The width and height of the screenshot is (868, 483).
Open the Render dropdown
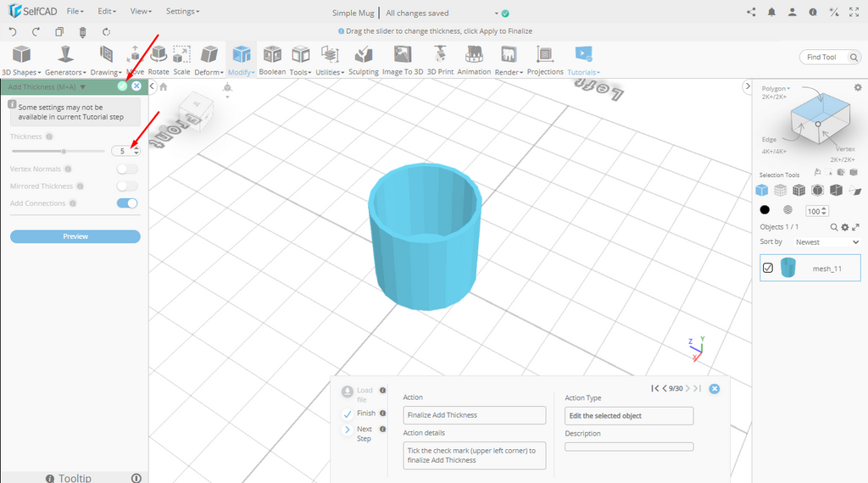(x=509, y=60)
